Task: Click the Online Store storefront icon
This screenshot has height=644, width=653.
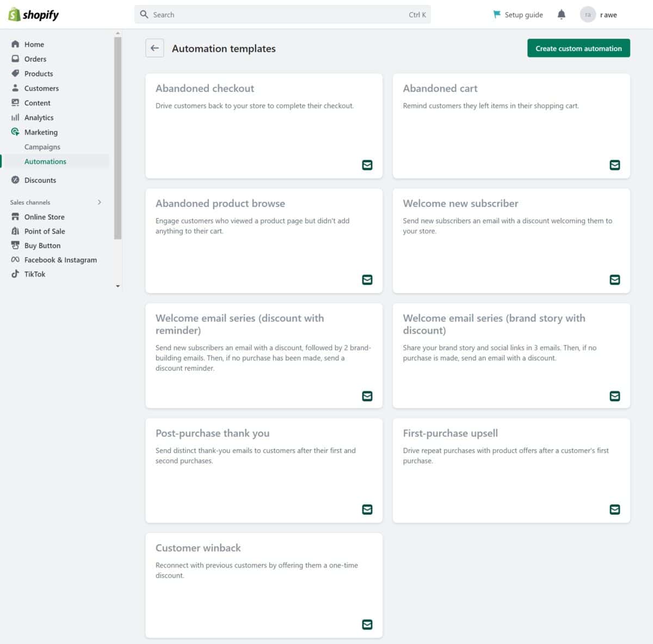Action: [15, 217]
